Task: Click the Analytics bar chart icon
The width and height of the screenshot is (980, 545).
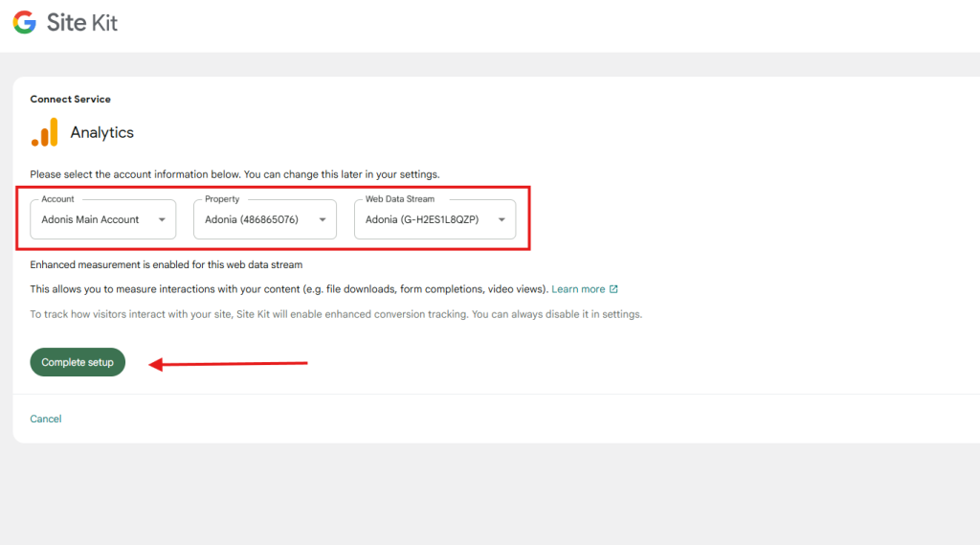Action: pyautogui.click(x=44, y=132)
